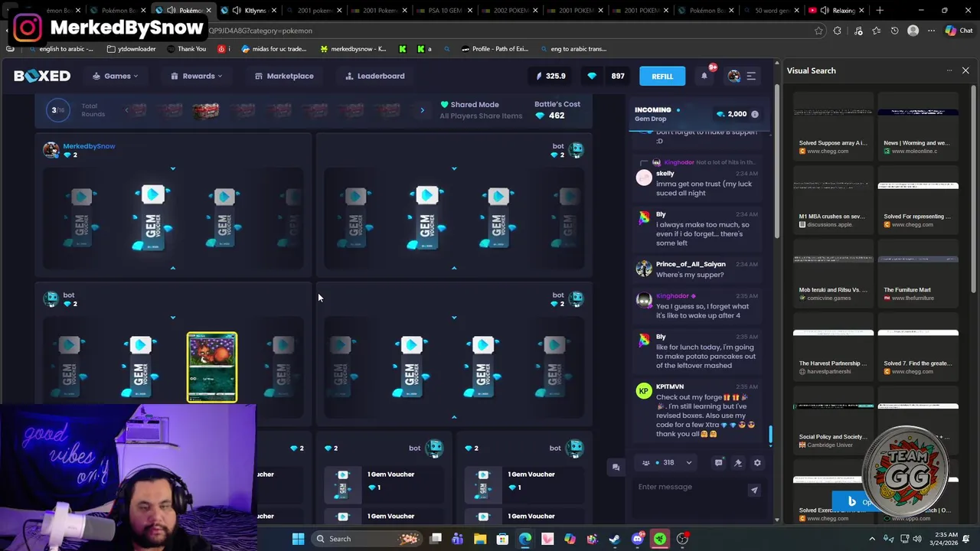The height and width of the screenshot is (551, 980).
Task: Switch to the PSA 10 GEM tab
Action: [x=446, y=11]
